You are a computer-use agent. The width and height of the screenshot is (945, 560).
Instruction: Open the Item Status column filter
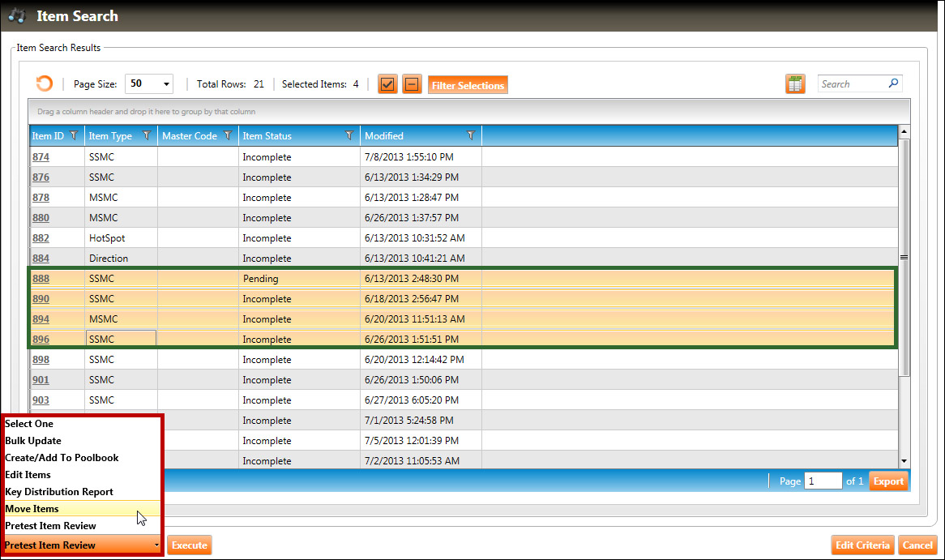click(349, 136)
